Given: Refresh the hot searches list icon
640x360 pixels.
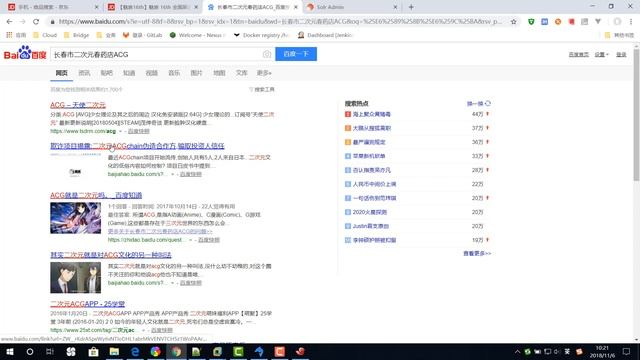Looking at the screenshot, I should pos(488,103).
